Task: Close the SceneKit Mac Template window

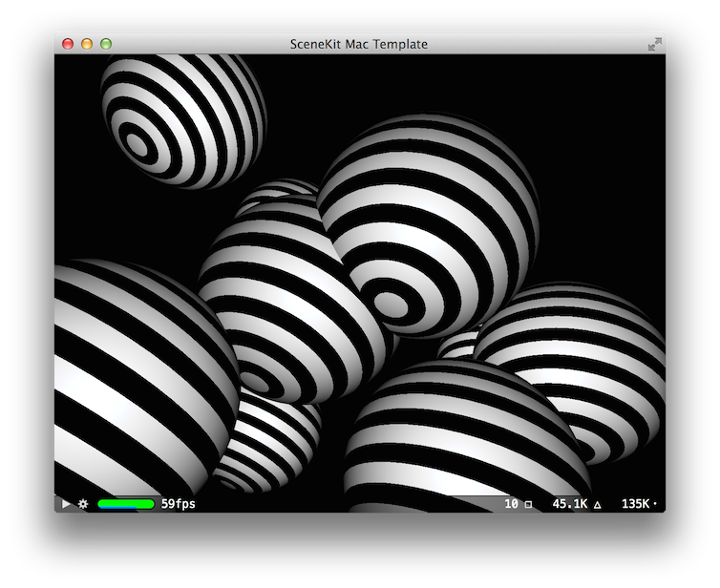Action: (68, 44)
